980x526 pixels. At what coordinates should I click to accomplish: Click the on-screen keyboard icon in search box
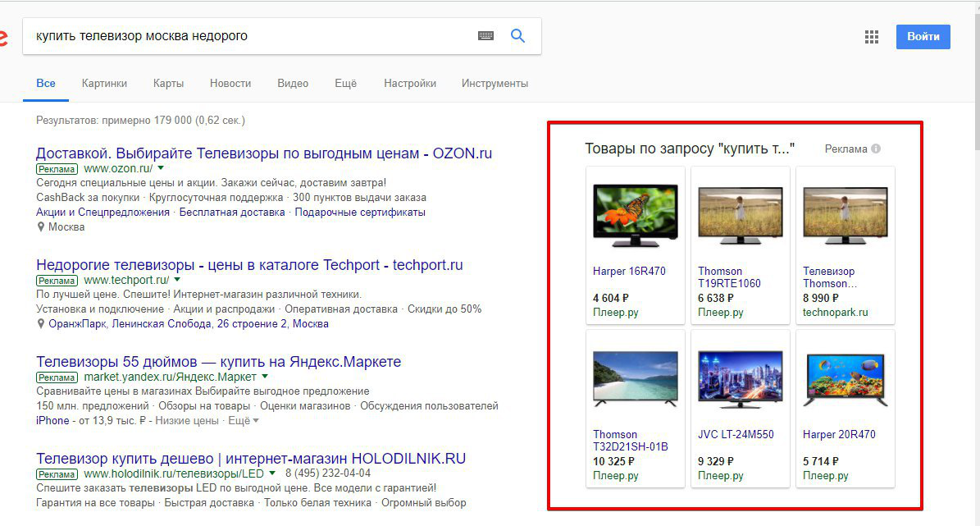[485, 35]
